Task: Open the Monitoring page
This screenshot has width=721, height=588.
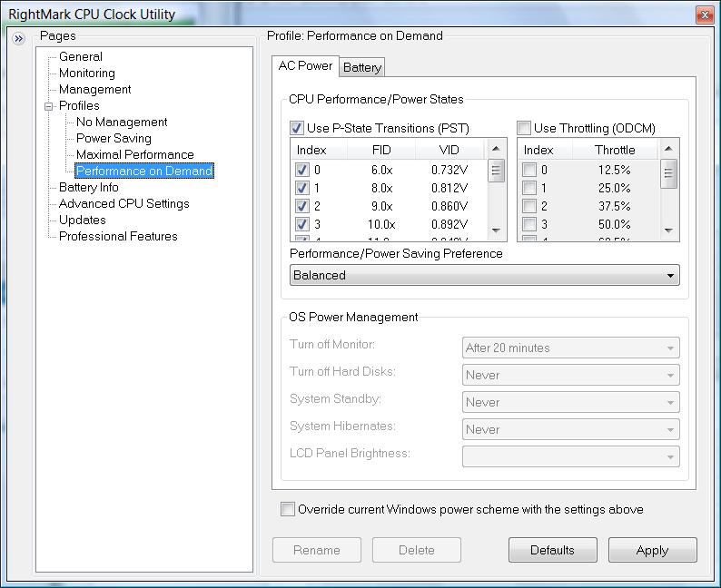Action: (x=87, y=73)
